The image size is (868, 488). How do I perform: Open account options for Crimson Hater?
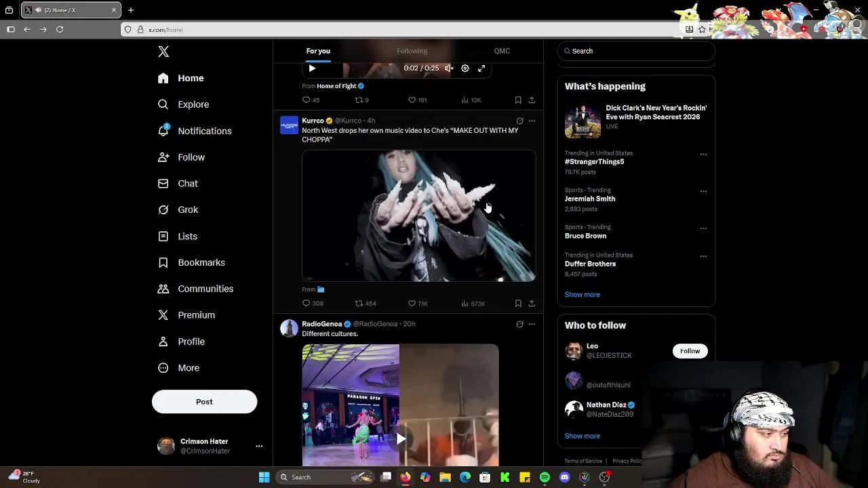tap(259, 446)
